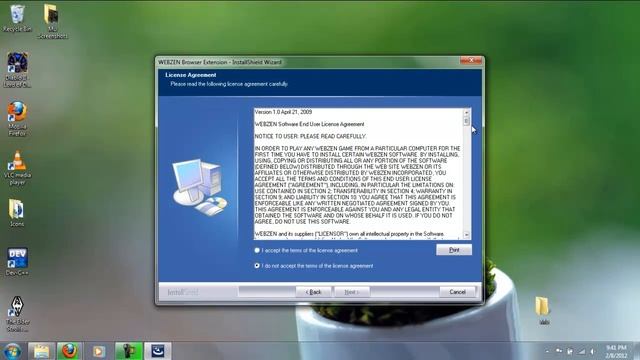The width and height of the screenshot is (640, 360).
Task: Click the license text scroll down arrow
Action: [x=467, y=235]
